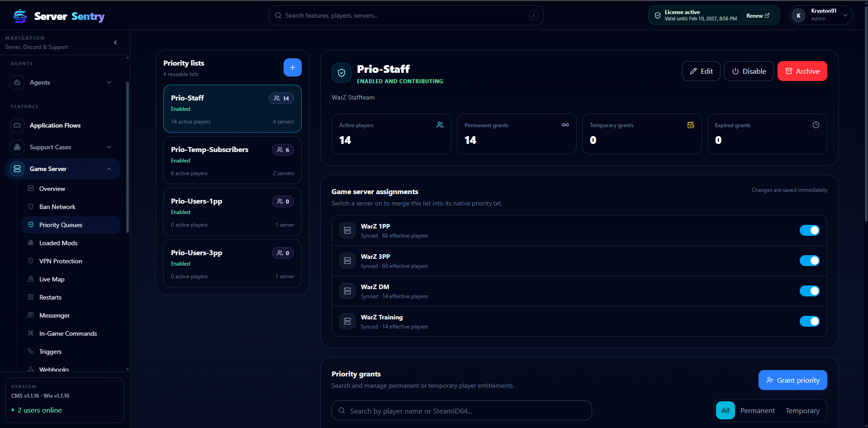Image resolution: width=868 pixels, height=428 pixels.
Task: Click the plus button to add priority list
Action: click(293, 67)
